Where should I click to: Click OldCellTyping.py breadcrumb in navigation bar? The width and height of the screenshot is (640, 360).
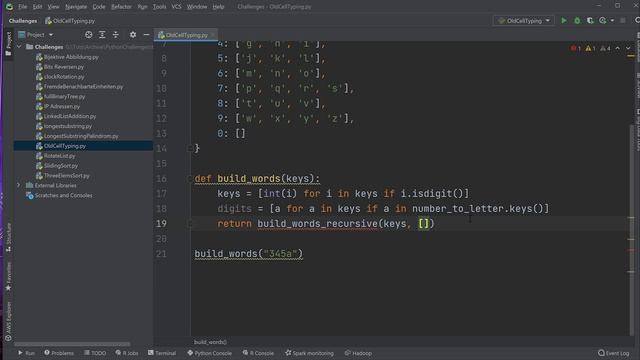70,21
